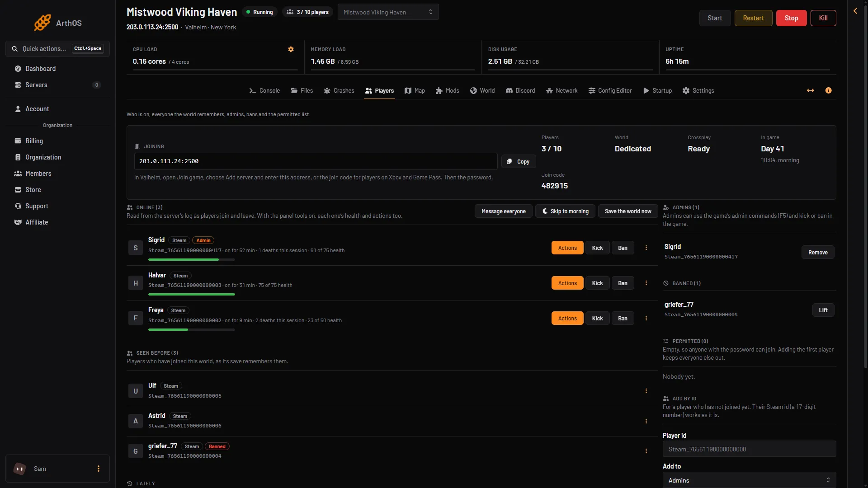
Task: Click the CPU load gear icon
Action: pos(291,49)
